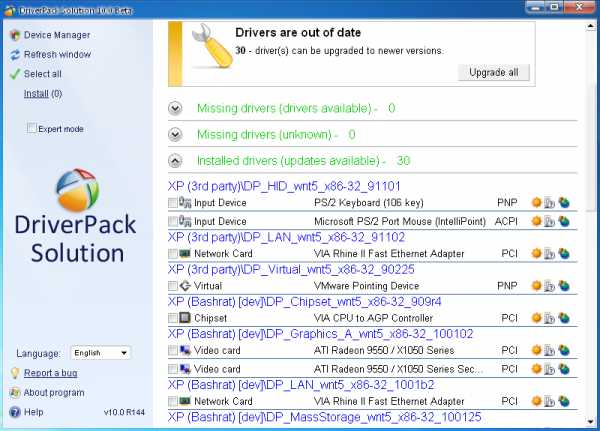Screen dimensions: 600x431
Task: Check the ATI Radeon X1050 Series Sec checkbox
Action: click(173, 369)
